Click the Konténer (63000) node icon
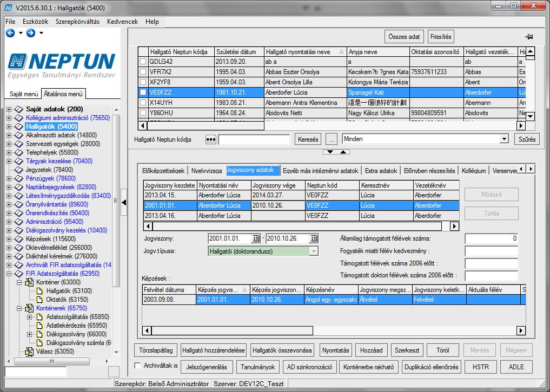The height and width of the screenshot is (392, 550). pyautogui.click(x=29, y=282)
